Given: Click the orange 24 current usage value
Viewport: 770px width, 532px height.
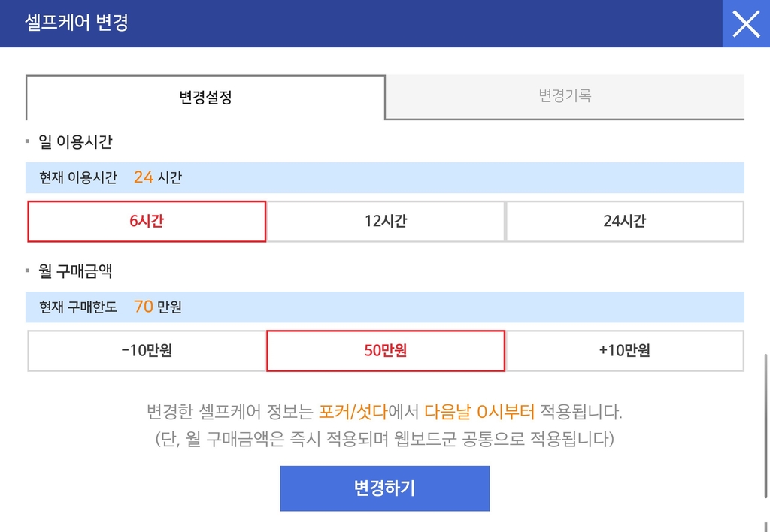Looking at the screenshot, I should point(144,177).
